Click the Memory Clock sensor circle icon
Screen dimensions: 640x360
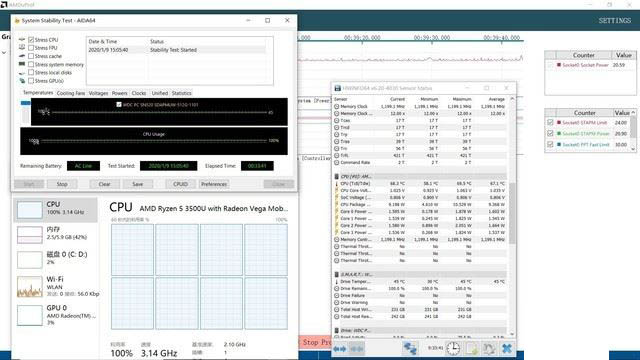point(336,107)
